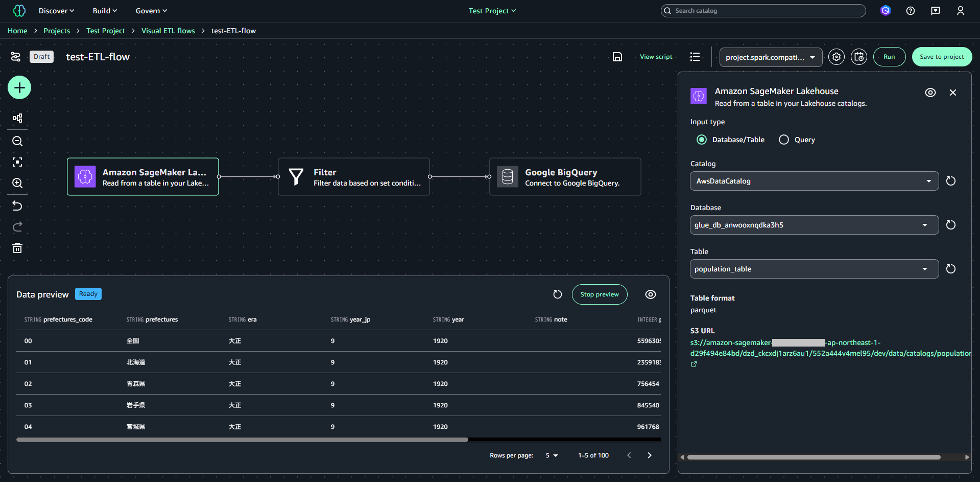Go to Visual ETL flows breadcrumb
Image resolution: width=980 pixels, height=482 pixels.
tap(168, 31)
